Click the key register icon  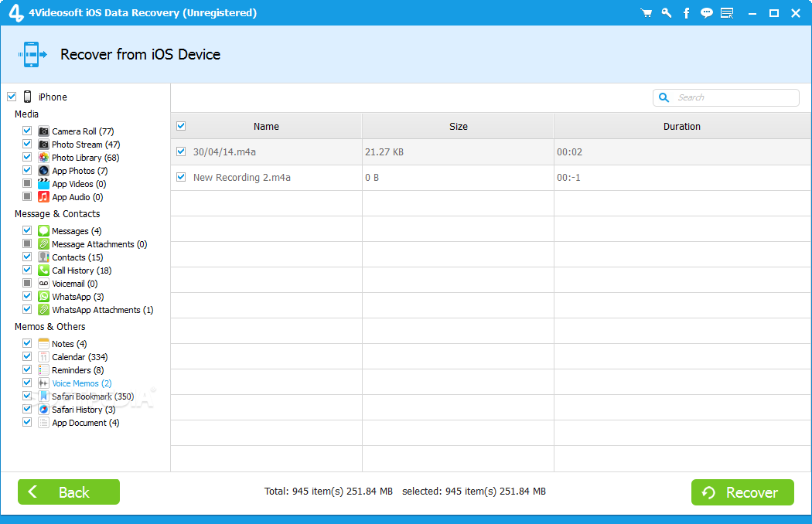[x=667, y=13]
